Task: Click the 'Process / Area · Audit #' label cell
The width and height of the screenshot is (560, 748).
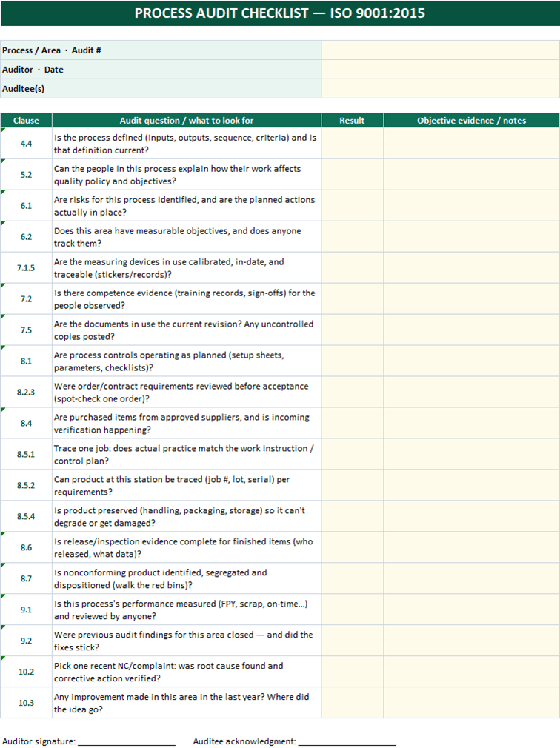Action: coord(161,50)
